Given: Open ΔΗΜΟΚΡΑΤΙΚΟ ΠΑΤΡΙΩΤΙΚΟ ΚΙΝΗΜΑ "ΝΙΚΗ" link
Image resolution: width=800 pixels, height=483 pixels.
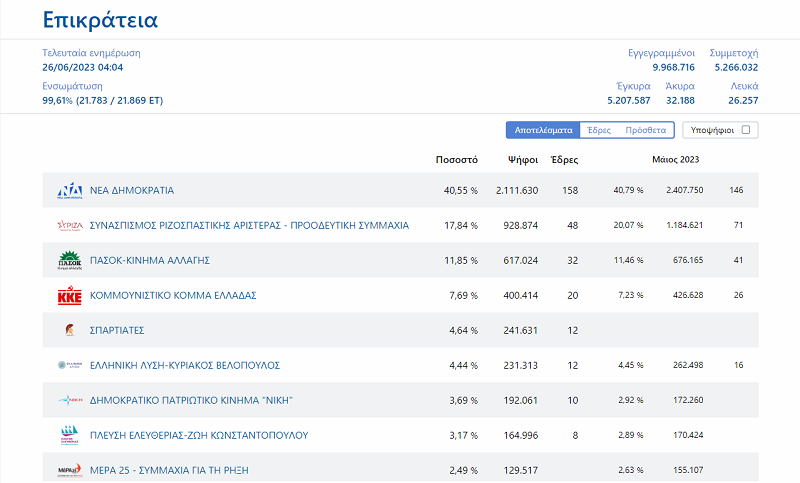Looking at the screenshot, I should tap(191, 400).
